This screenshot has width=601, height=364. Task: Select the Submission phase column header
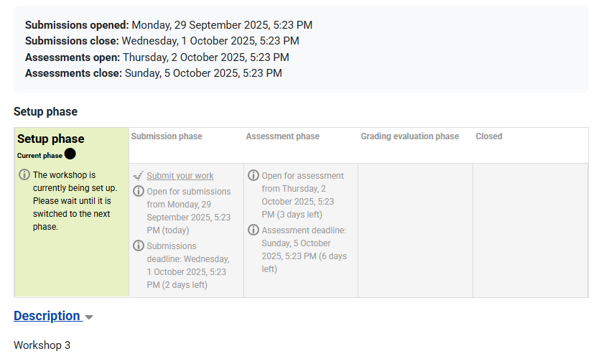click(167, 136)
